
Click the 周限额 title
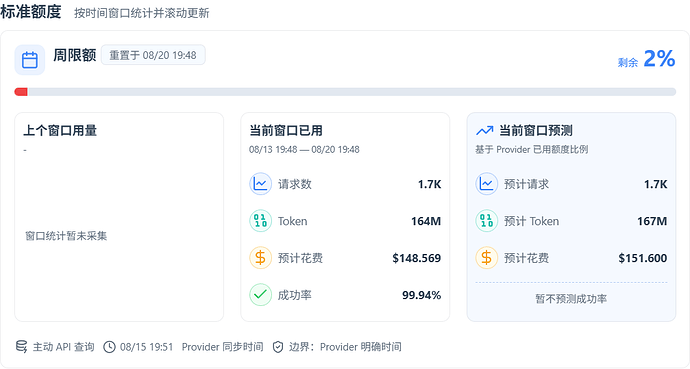coord(75,55)
